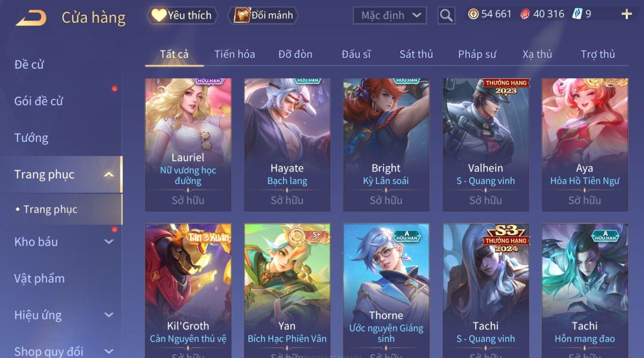Click the back arrow icon
The height and width of the screenshot is (358, 644).
(x=31, y=18)
